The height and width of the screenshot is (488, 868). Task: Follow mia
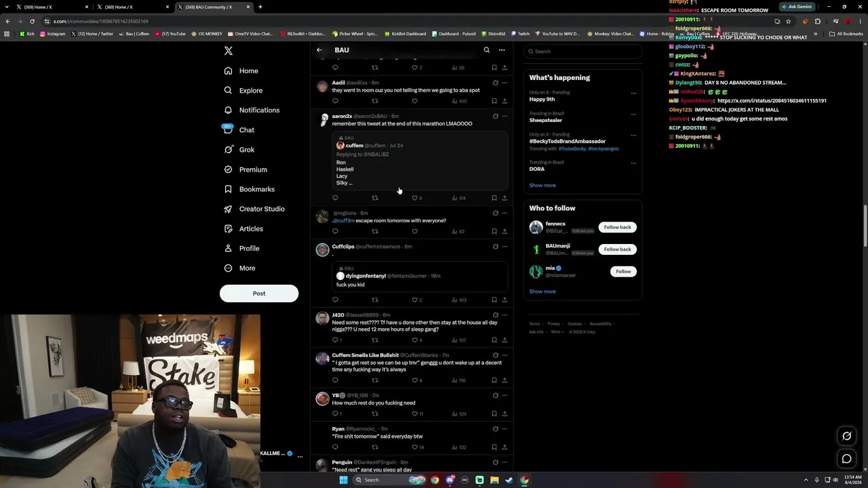[623, 271]
